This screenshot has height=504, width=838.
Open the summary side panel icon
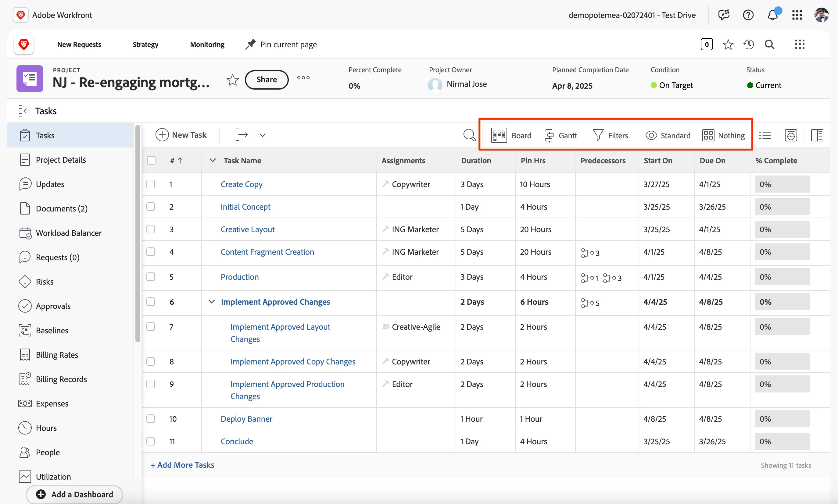[817, 136]
